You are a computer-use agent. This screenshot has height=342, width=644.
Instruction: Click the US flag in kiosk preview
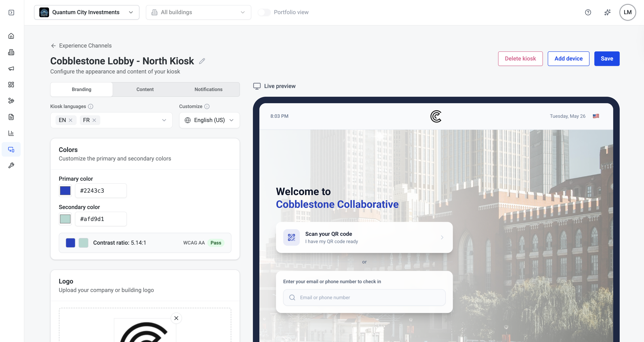coord(596,116)
